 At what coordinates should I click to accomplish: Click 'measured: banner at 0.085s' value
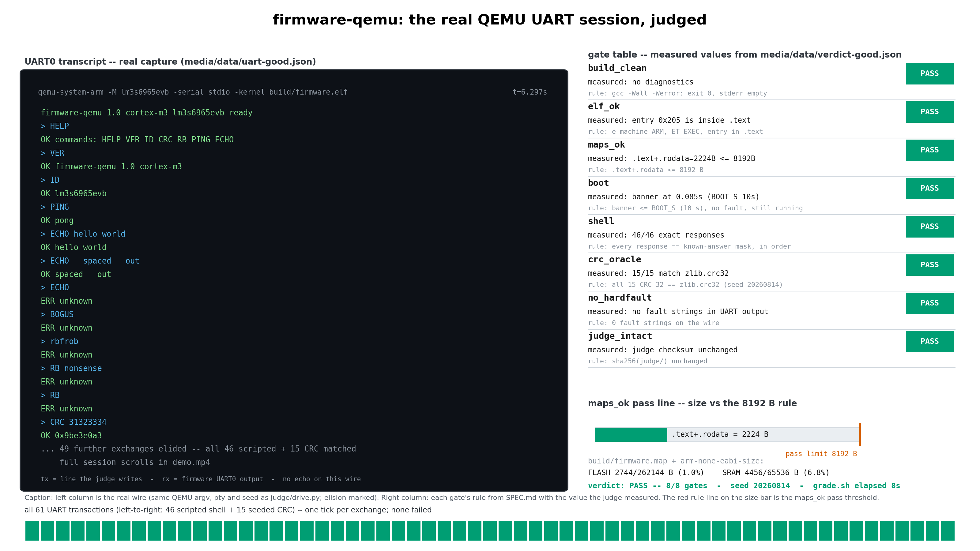(x=673, y=197)
